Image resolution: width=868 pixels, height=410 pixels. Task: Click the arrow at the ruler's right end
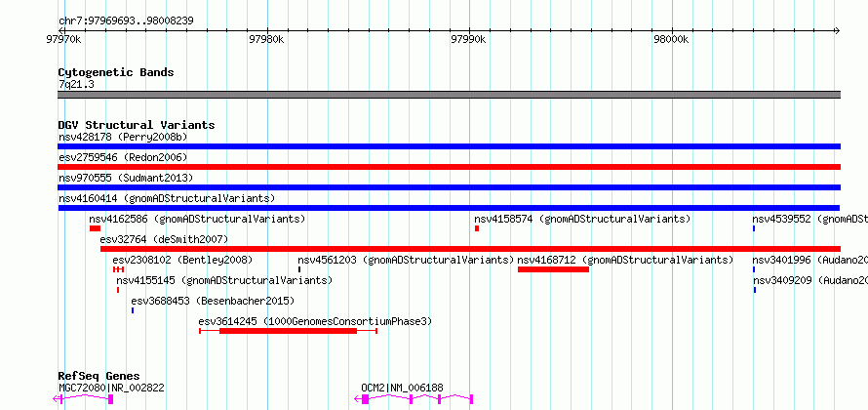pyautogui.click(x=837, y=30)
